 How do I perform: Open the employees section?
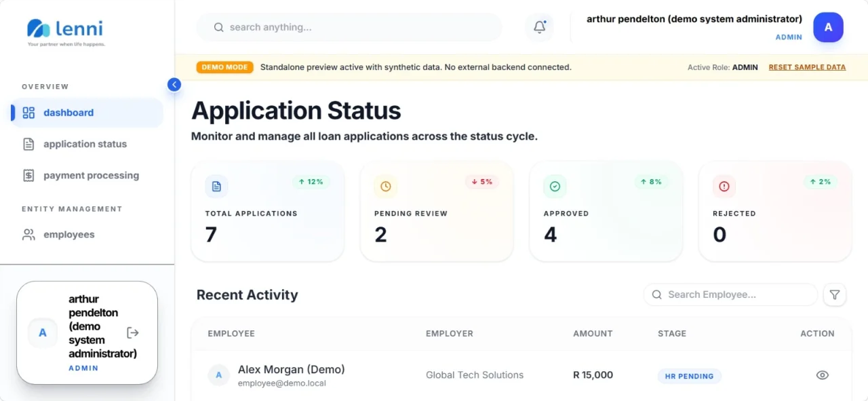tap(87, 235)
